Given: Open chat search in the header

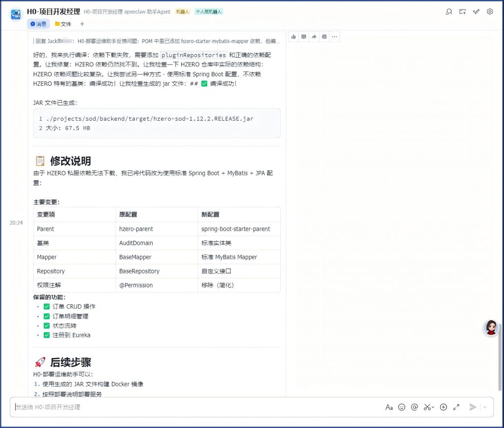Looking at the screenshot, I should tap(448, 12).
